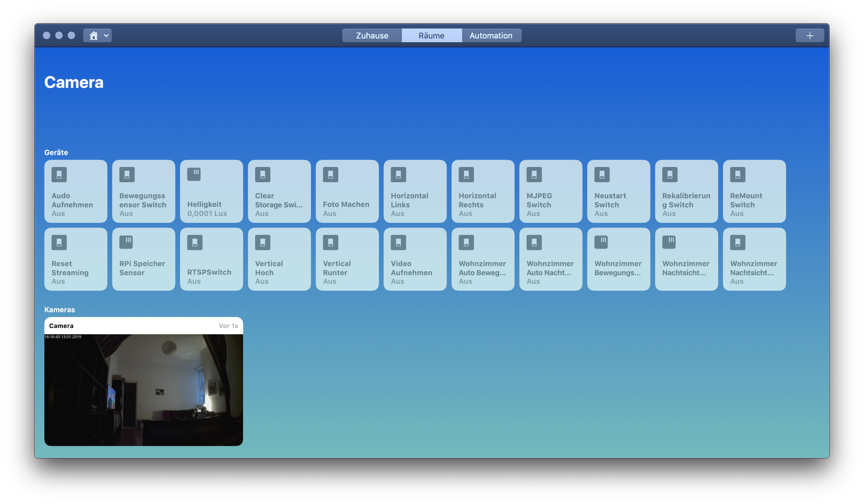This screenshot has width=864, height=504.
Task: Click the RTSPSwitch tile icon
Action: point(195,242)
